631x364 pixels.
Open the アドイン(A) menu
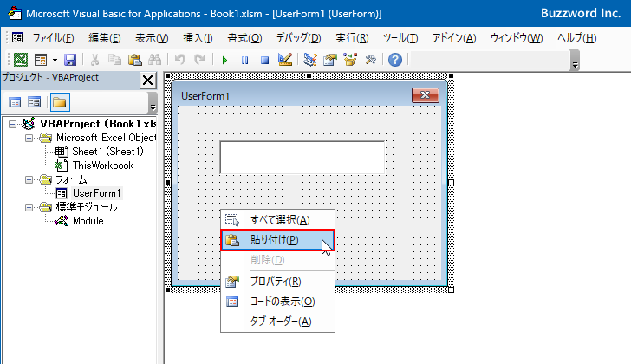click(x=454, y=38)
